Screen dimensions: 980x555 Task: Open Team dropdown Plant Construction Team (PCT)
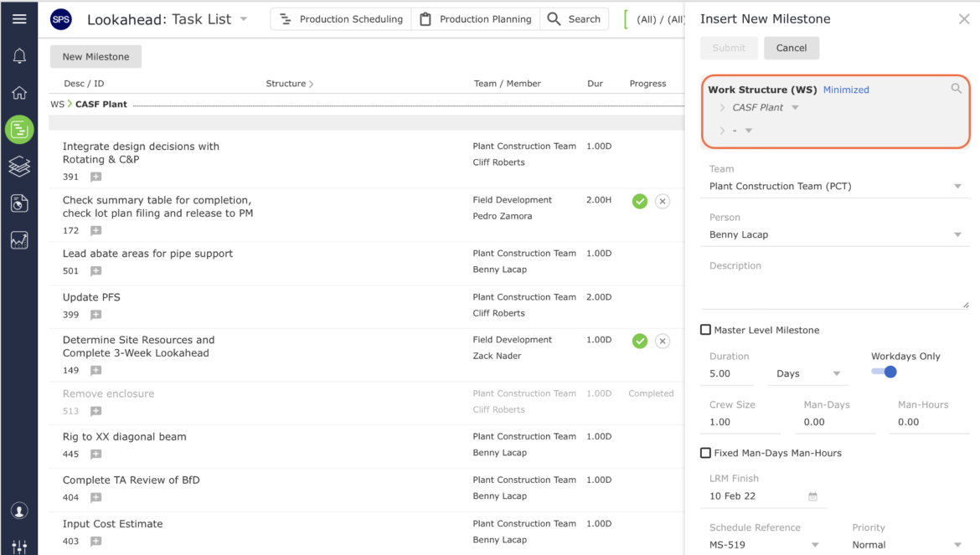(x=835, y=186)
